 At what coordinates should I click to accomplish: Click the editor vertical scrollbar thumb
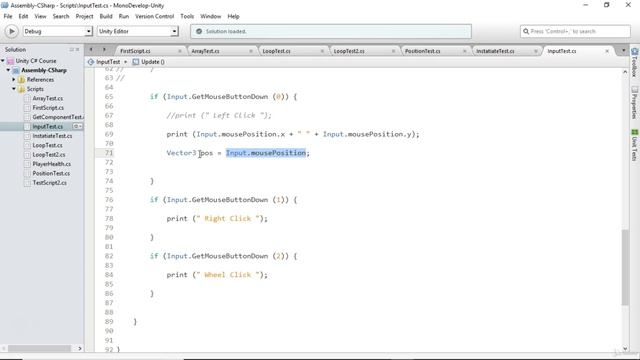(x=625, y=267)
